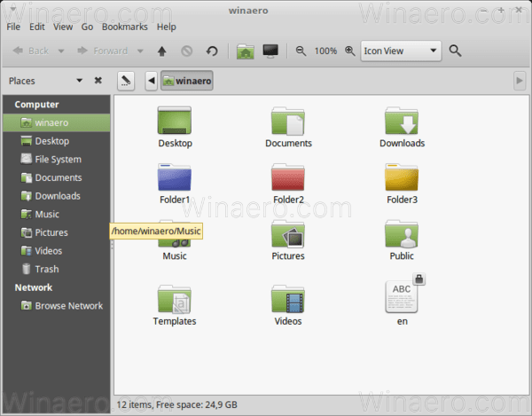
Task: Click the Stop loading icon
Action: [186, 51]
